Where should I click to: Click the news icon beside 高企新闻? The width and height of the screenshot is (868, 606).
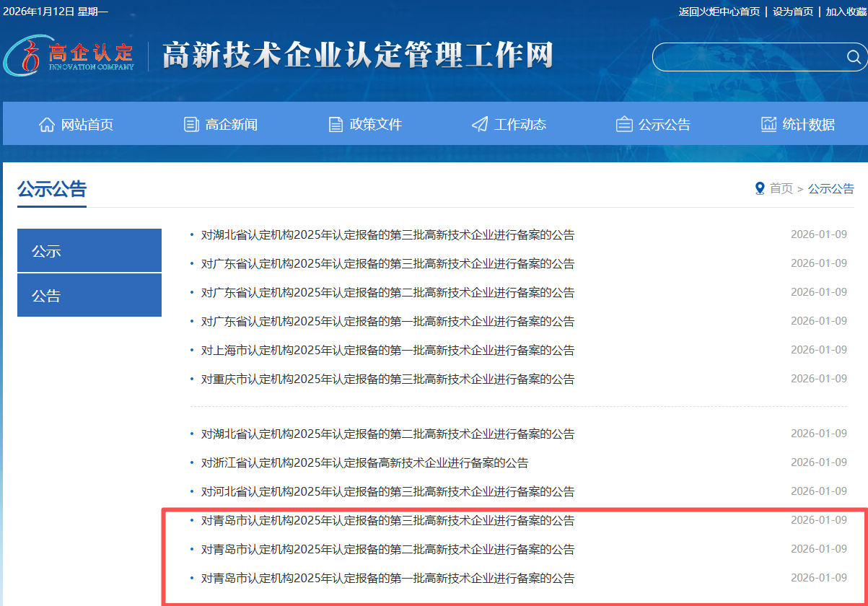pyautogui.click(x=191, y=124)
